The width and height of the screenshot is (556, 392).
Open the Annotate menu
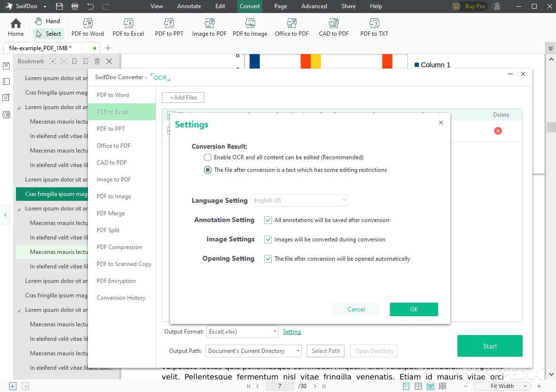189,6
